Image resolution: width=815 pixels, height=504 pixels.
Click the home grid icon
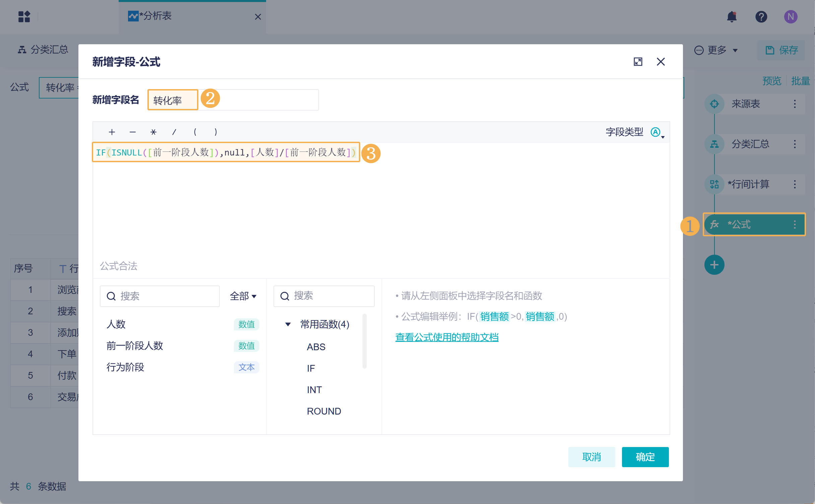click(24, 16)
